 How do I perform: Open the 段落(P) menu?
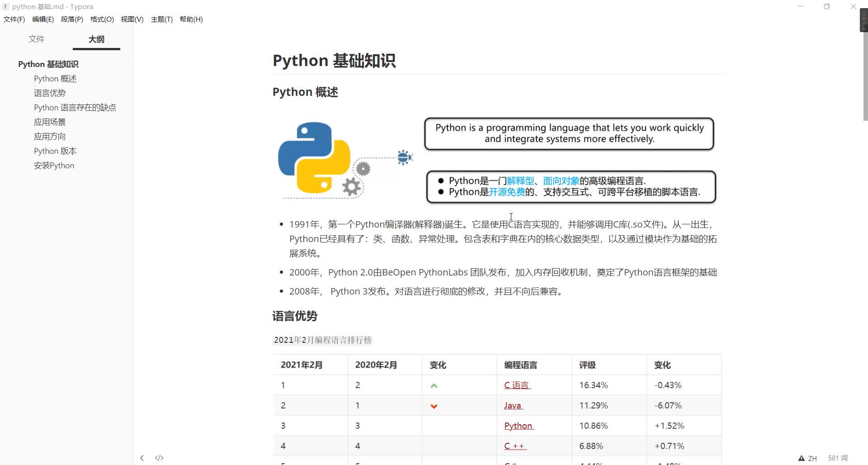click(x=72, y=19)
